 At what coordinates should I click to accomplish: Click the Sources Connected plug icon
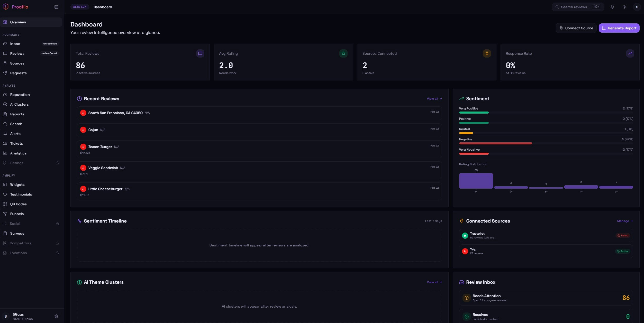[x=487, y=53]
